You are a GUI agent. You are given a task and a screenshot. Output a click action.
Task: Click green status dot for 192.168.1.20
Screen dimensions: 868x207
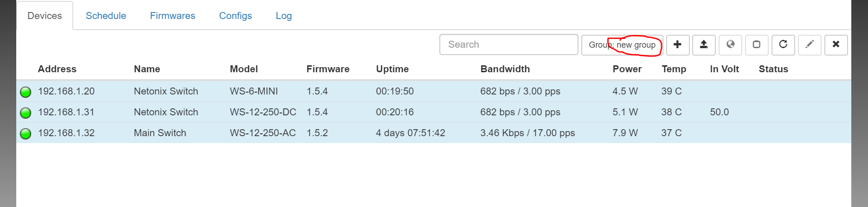(26, 92)
